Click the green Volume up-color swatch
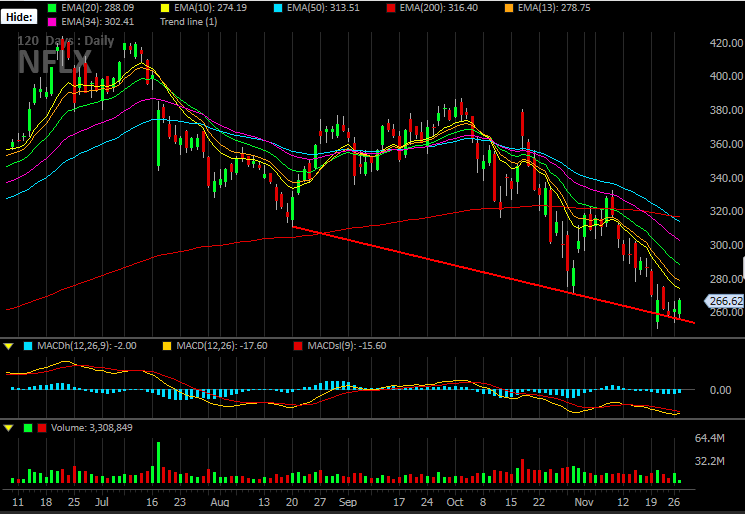The image size is (745, 514). tap(28, 428)
